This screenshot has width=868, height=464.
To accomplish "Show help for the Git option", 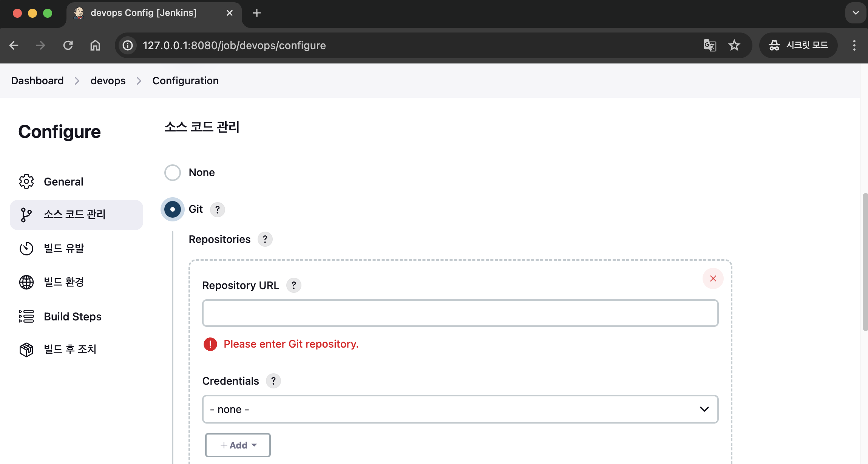I will pos(217,209).
